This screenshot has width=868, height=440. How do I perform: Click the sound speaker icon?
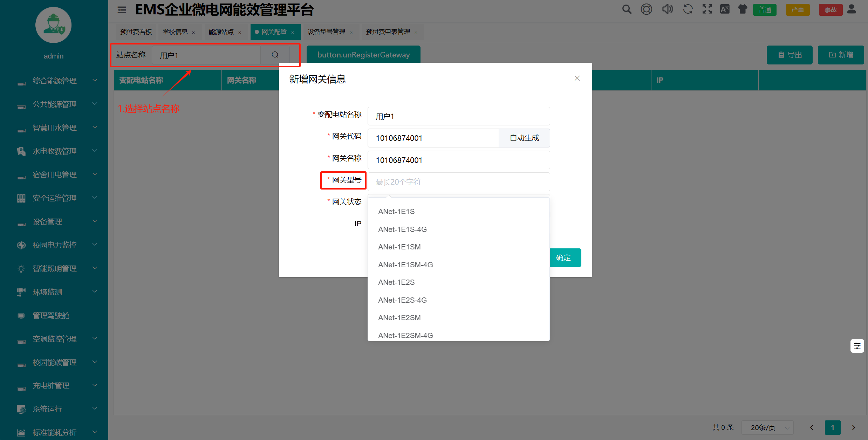tap(667, 9)
